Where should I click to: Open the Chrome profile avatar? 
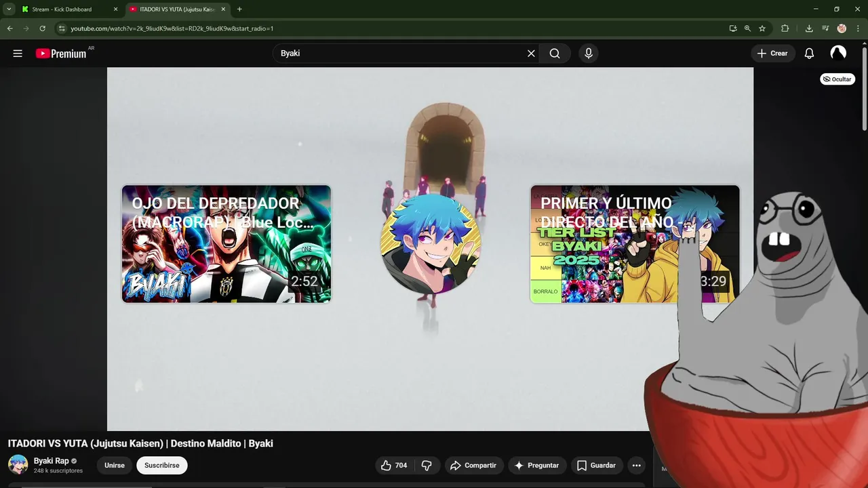tap(842, 28)
